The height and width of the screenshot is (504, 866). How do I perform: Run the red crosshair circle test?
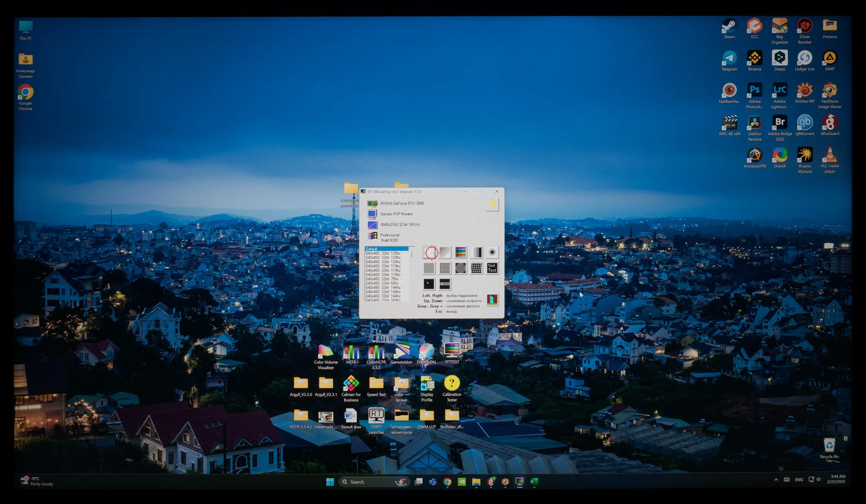(x=431, y=253)
